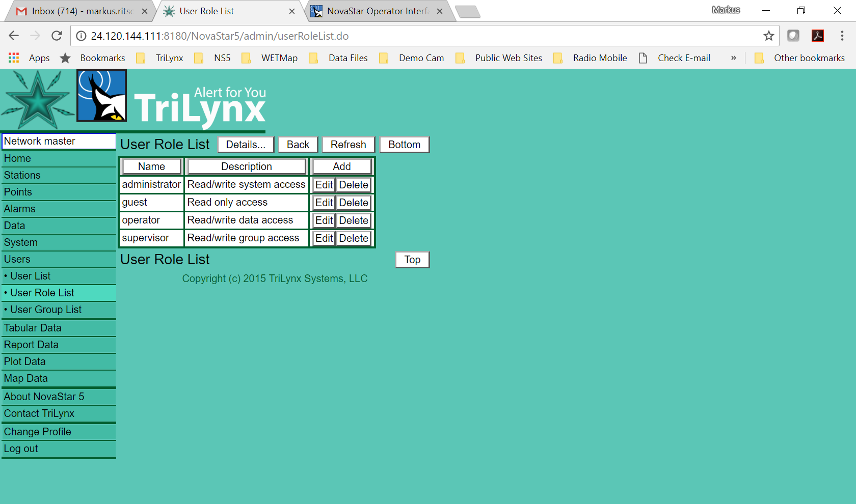This screenshot has height=504, width=856.
Task: Click the Add column header in the table
Action: coord(341,166)
